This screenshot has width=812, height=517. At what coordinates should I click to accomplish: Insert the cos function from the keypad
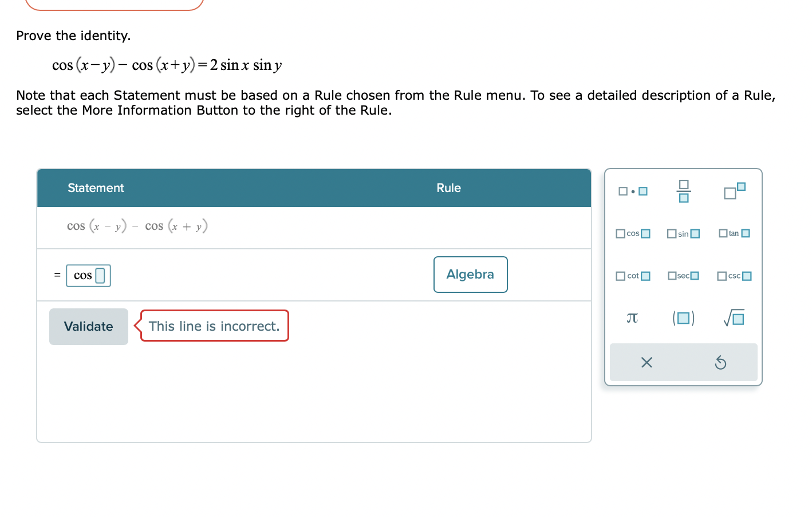632,233
